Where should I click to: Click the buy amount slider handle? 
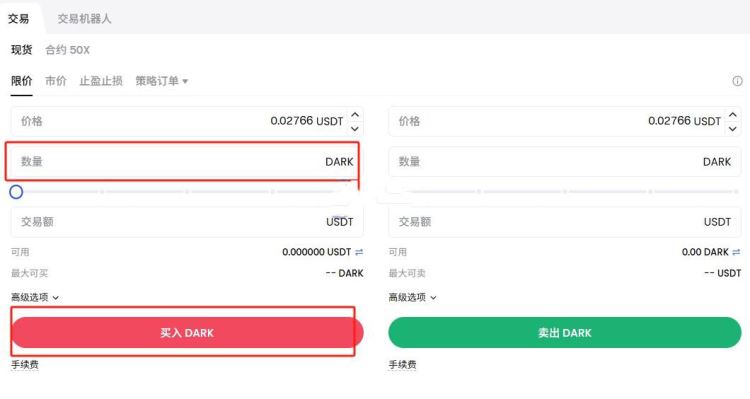16,192
